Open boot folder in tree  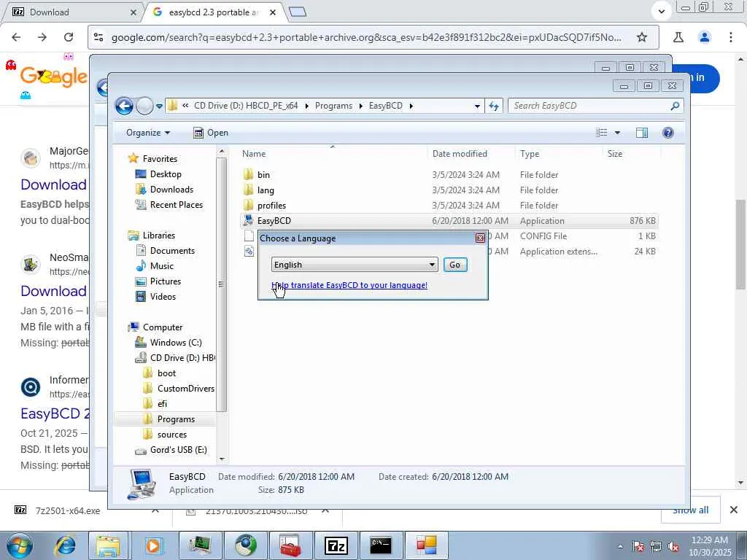click(x=166, y=373)
